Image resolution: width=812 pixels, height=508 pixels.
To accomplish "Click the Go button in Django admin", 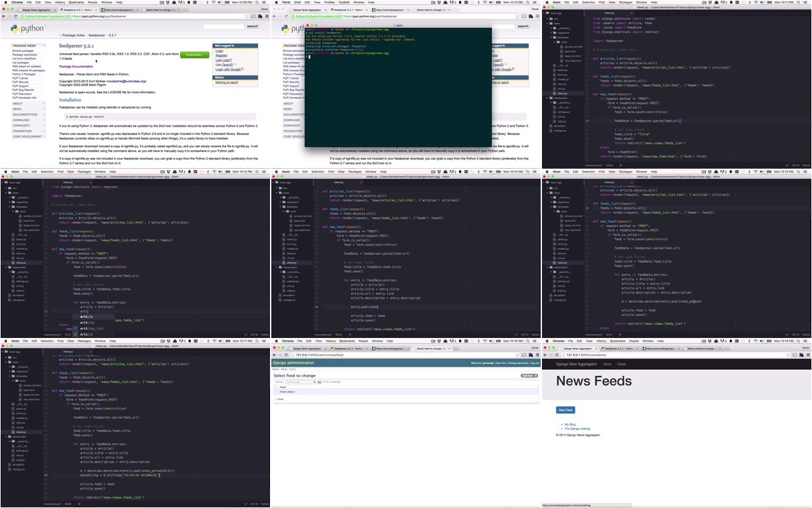I will click(319, 382).
